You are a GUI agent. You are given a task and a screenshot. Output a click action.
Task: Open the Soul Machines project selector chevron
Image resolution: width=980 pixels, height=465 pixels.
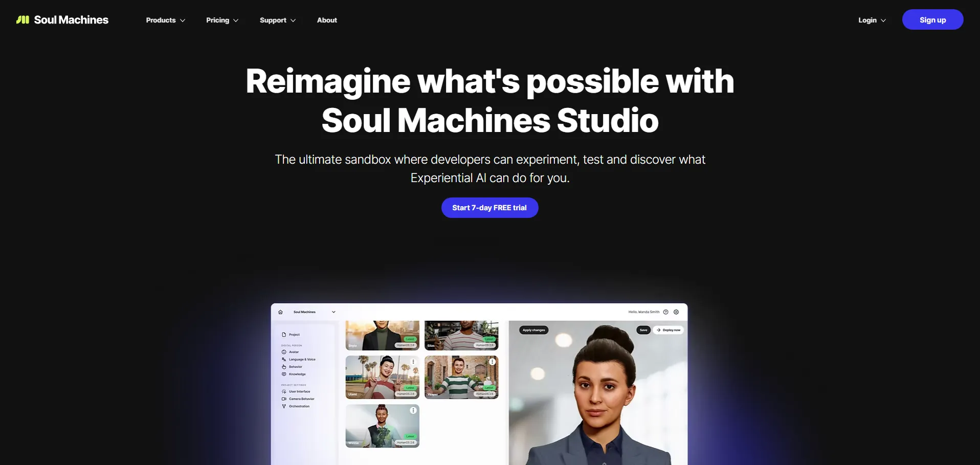(333, 312)
